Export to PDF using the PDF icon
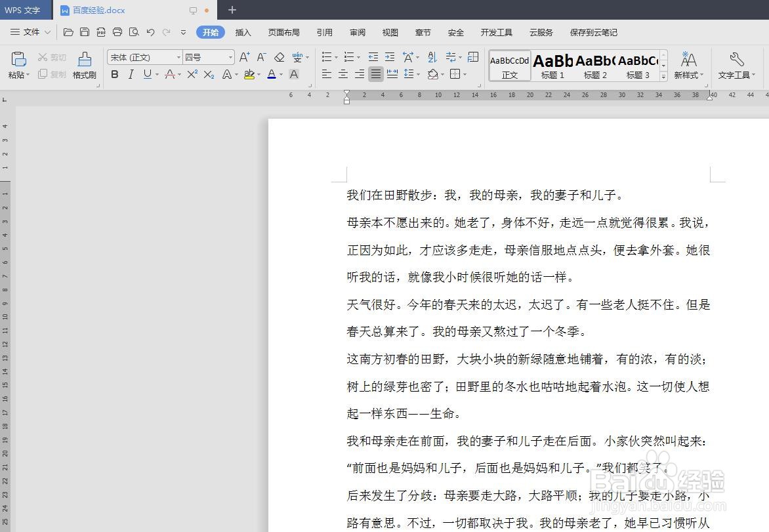This screenshot has width=769, height=532. pyautogui.click(x=100, y=32)
